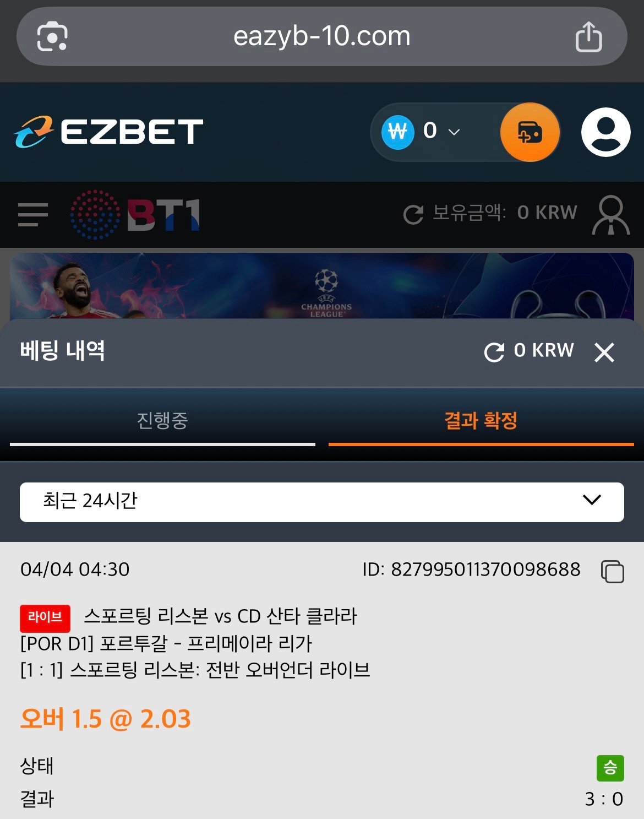This screenshot has width=644, height=819.
Task: Open the camera scan icon in address bar
Action: [x=52, y=37]
